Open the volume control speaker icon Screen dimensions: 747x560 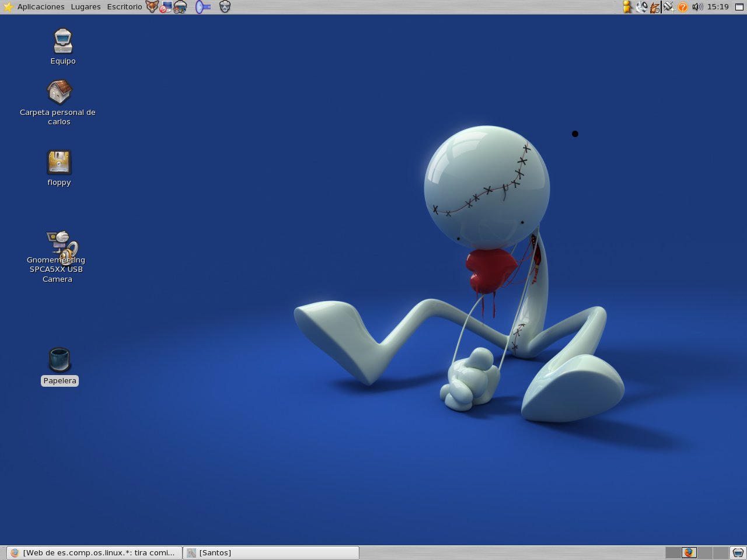point(697,7)
